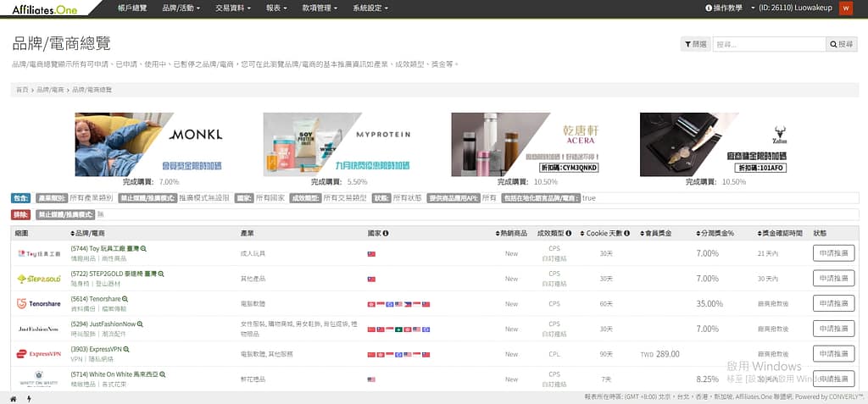
Task: Click magnifier icon beside ExpressVPN
Action: pyautogui.click(x=126, y=350)
